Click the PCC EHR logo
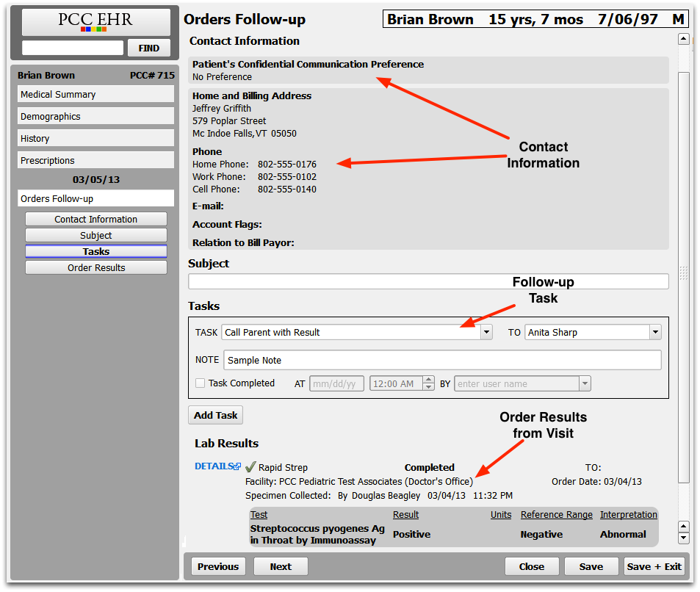700x592 pixels. 95,22
